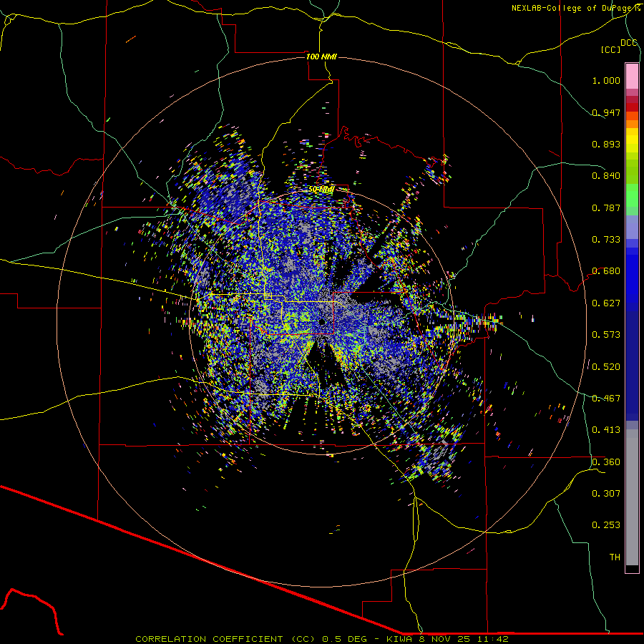Click the 0.680 legend value

click(606, 271)
